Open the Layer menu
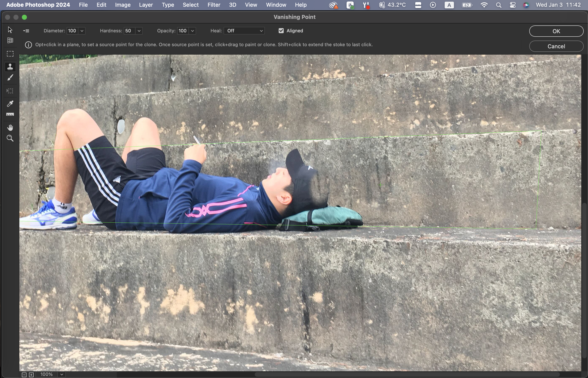 (146, 5)
